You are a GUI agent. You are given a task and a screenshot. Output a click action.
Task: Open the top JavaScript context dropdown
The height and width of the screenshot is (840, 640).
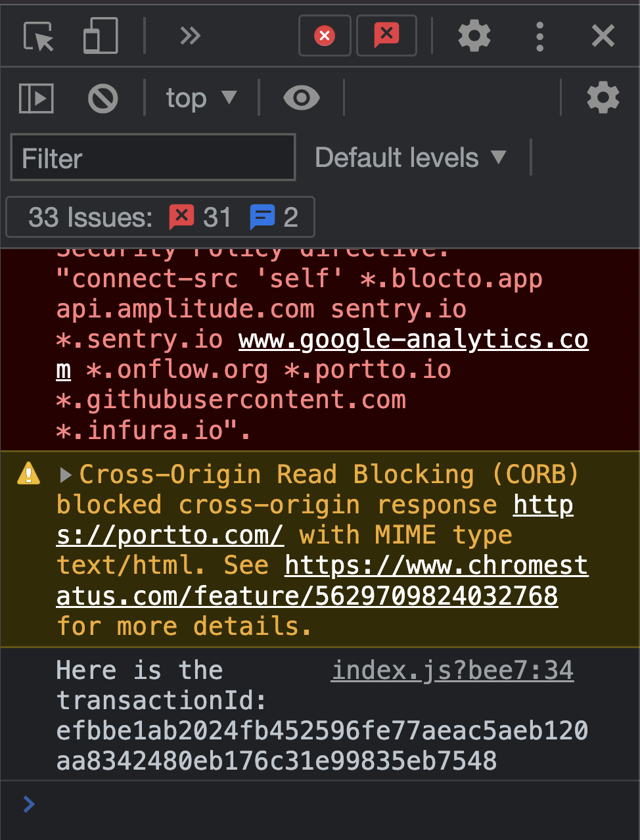(200, 99)
